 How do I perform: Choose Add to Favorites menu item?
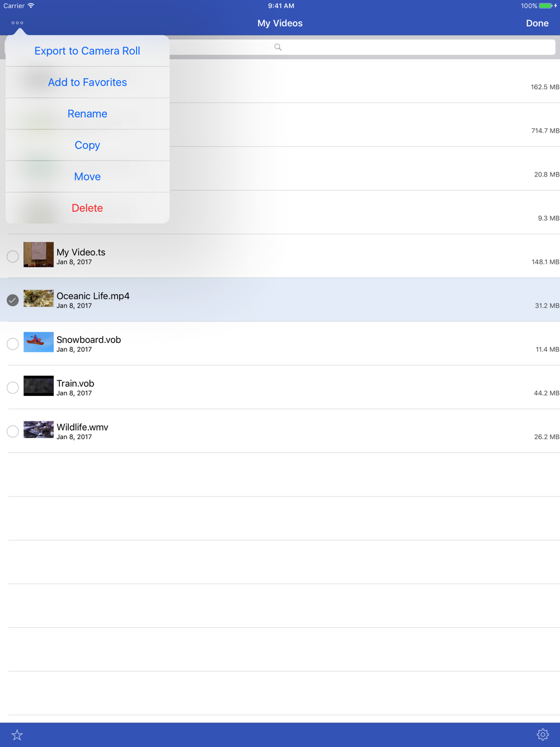87,82
